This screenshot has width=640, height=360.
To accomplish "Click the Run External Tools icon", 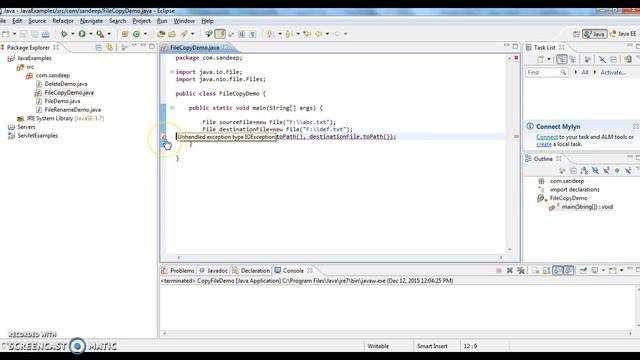I will coord(100,34).
